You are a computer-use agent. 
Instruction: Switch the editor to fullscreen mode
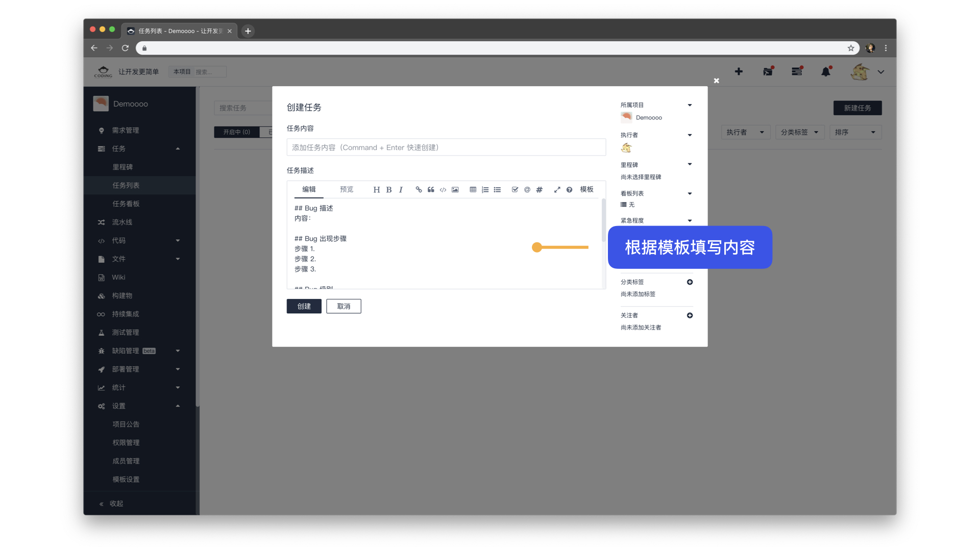pyautogui.click(x=557, y=190)
